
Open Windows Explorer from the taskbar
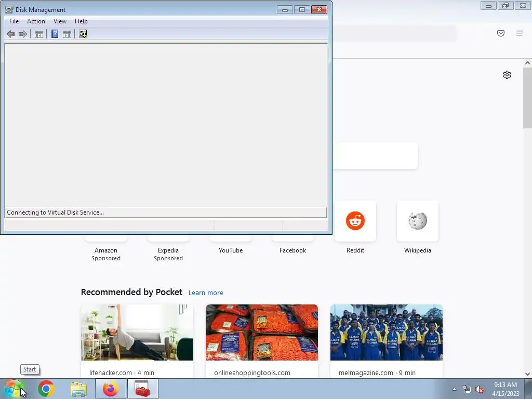click(x=78, y=389)
